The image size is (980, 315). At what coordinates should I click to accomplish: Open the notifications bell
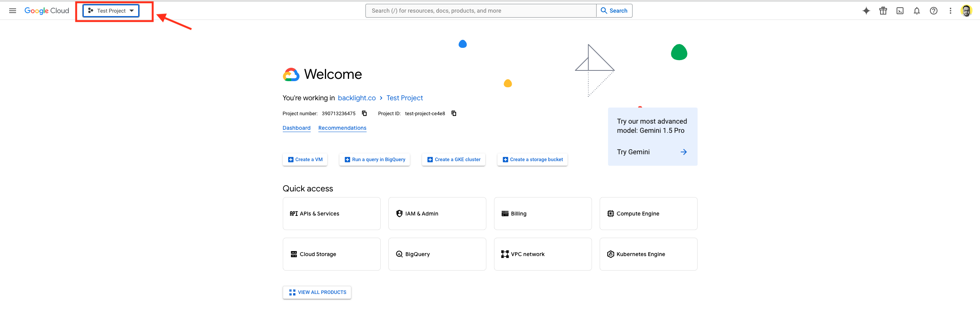(917, 11)
